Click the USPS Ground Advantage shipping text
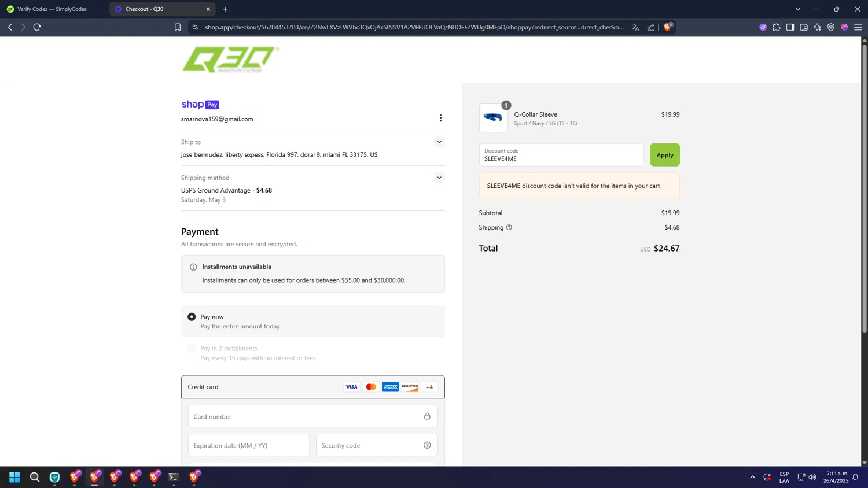Image resolution: width=868 pixels, height=488 pixels. coord(216,190)
